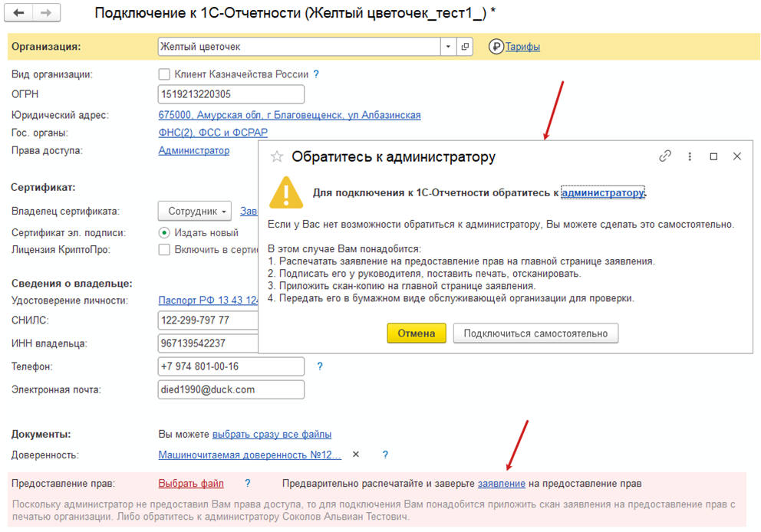Click 'Подключиться самостоятельно' button
Screen dimensions: 761x532
coord(535,333)
